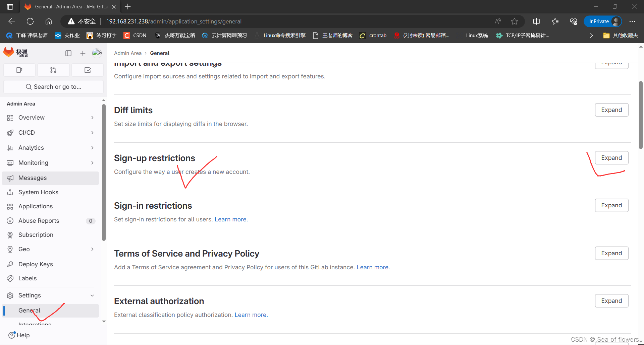
Task: Collapse the Settings sidebar section
Action: coord(50,295)
